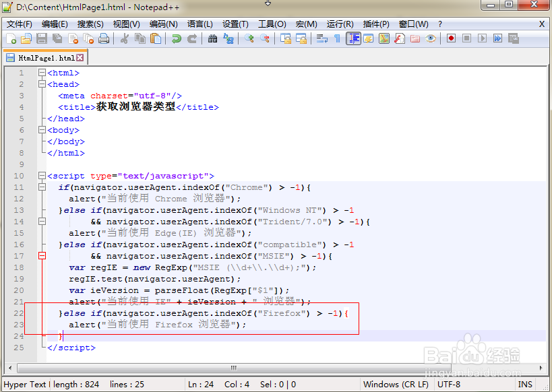This screenshot has width=552, height=392.
Task: Open the 文件(F) menu
Action: (x=20, y=24)
